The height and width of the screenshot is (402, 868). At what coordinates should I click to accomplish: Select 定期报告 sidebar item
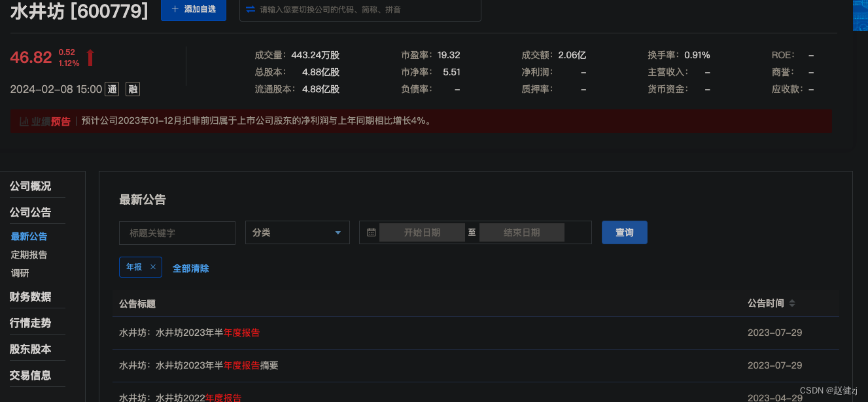point(29,255)
